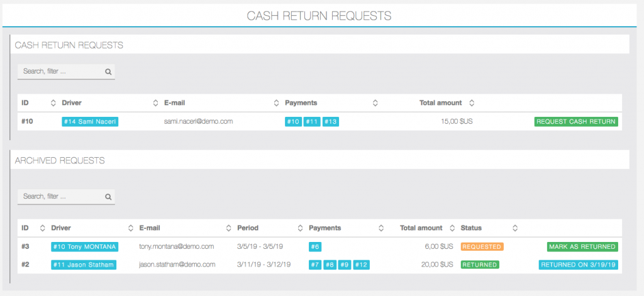The image size is (644, 296).
Task: Click search magnifier icon in Cash Return Requests
Action: [108, 72]
